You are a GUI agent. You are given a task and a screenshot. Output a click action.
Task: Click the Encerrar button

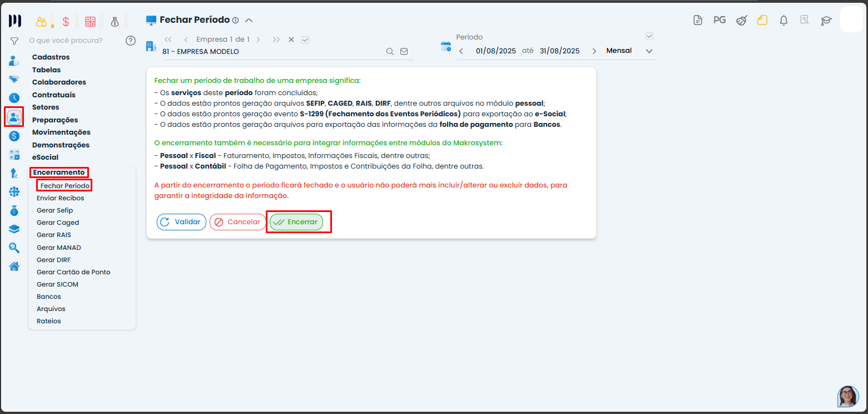[x=296, y=222]
